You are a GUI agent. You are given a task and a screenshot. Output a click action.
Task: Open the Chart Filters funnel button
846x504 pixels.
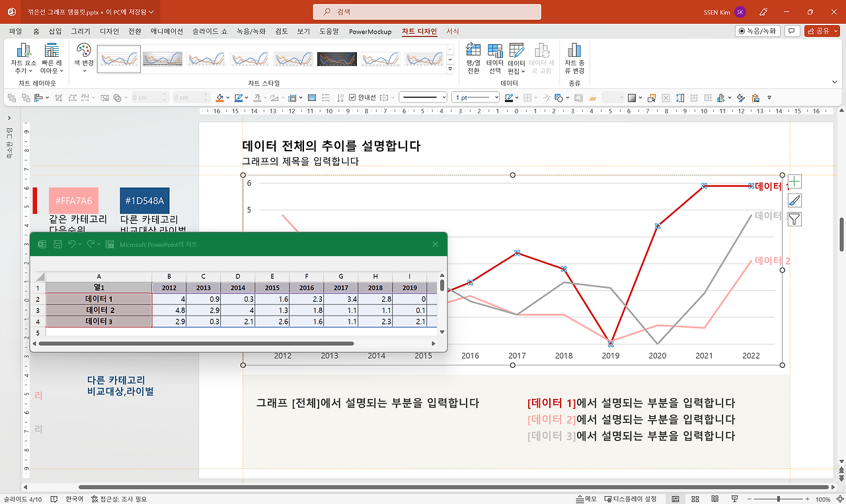click(x=794, y=219)
